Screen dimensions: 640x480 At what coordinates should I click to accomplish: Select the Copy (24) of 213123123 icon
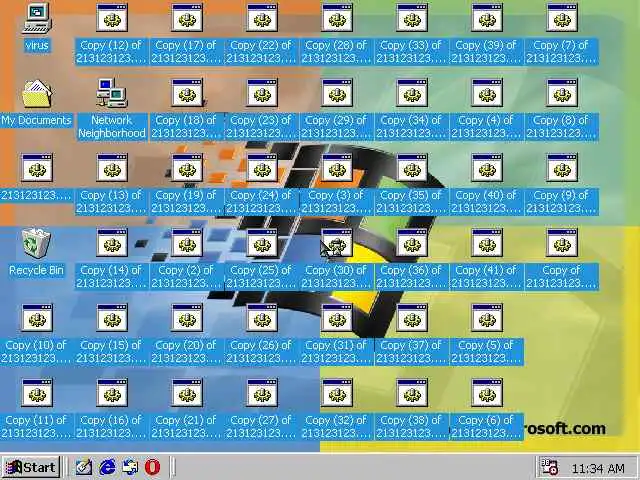(x=262, y=168)
